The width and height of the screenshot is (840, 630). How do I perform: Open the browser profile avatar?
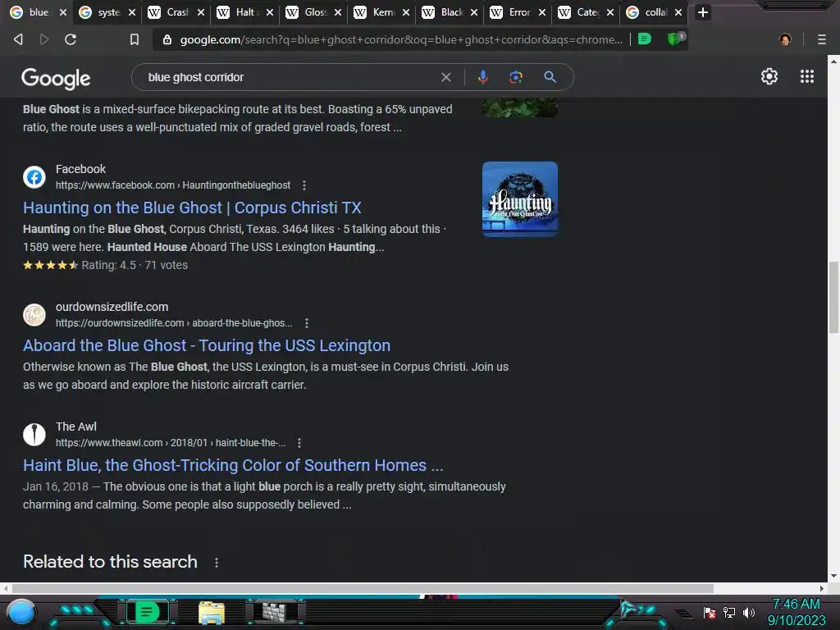785,39
